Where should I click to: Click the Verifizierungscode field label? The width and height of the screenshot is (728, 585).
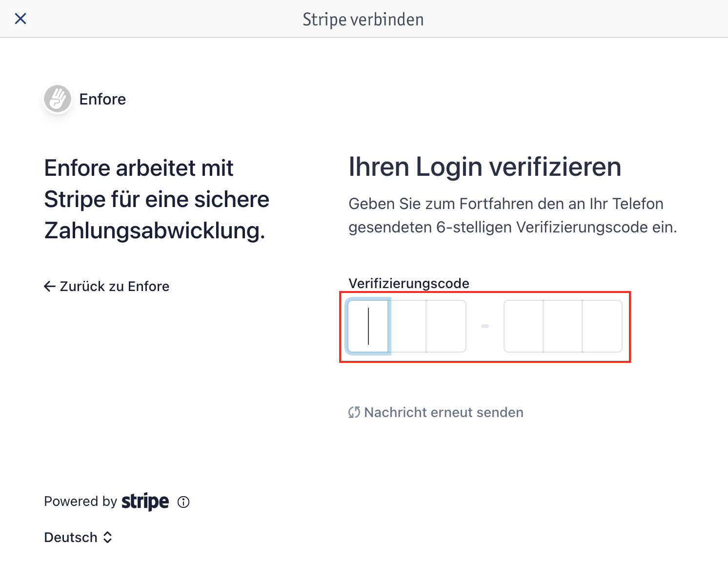tap(409, 283)
